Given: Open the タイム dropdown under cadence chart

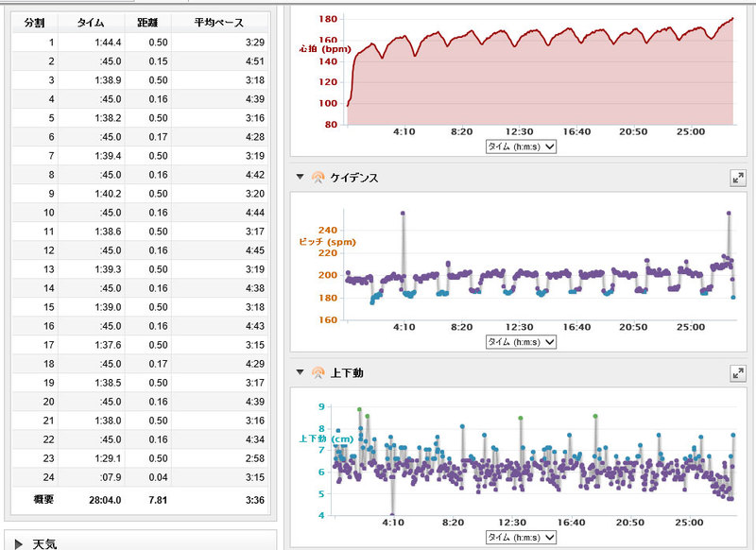Looking at the screenshot, I should click(x=518, y=341).
